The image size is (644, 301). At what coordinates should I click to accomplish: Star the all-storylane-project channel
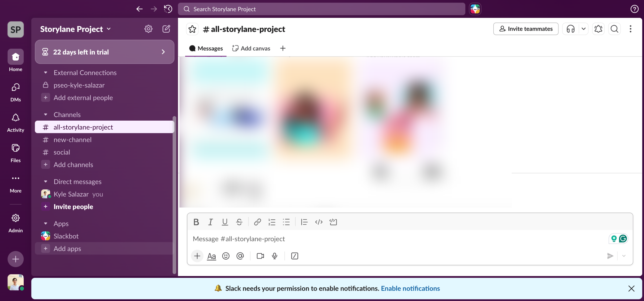click(192, 29)
